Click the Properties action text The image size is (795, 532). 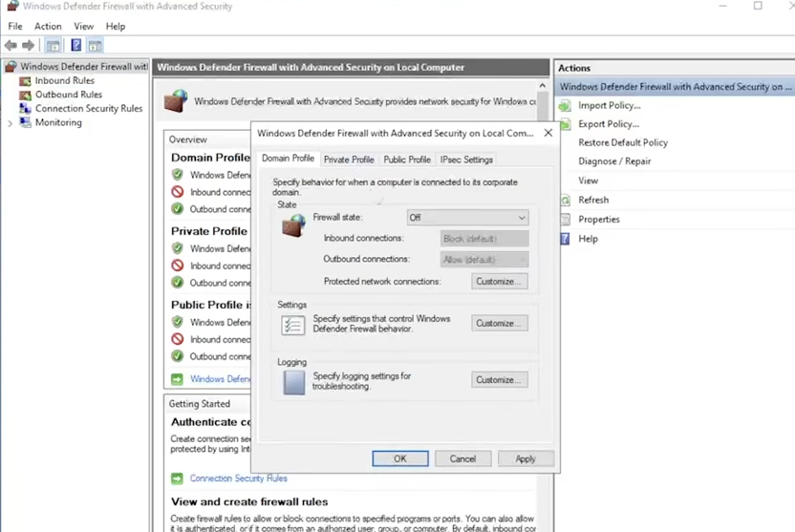pos(599,220)
